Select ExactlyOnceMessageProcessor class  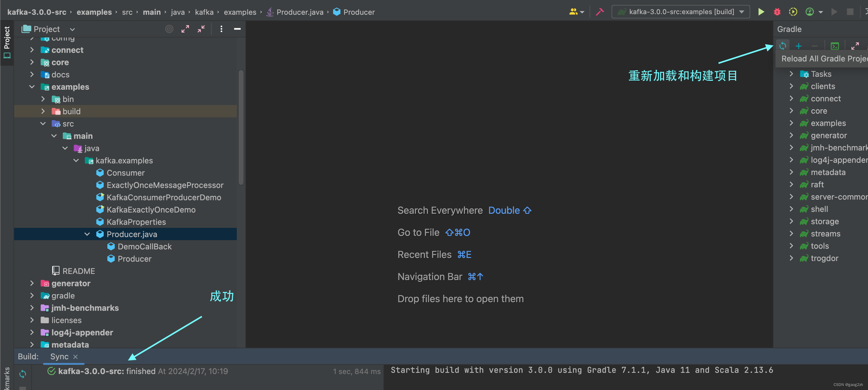(165, 185)
